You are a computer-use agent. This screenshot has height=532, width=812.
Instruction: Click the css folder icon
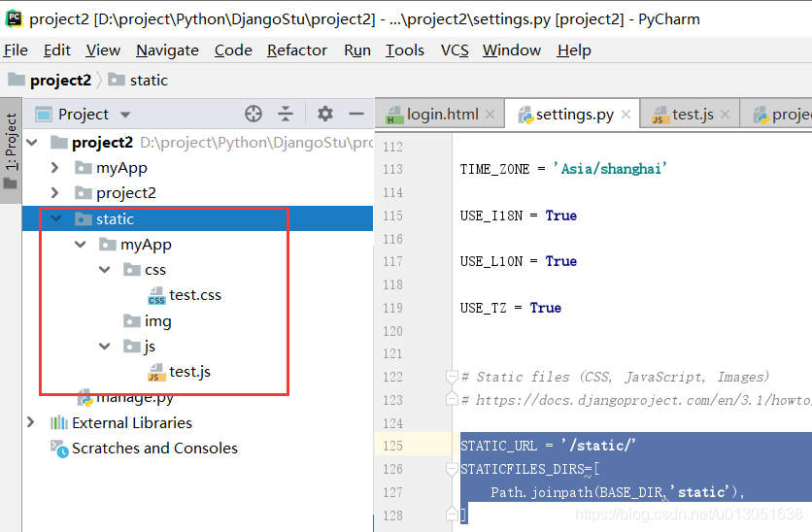(132, 270)
